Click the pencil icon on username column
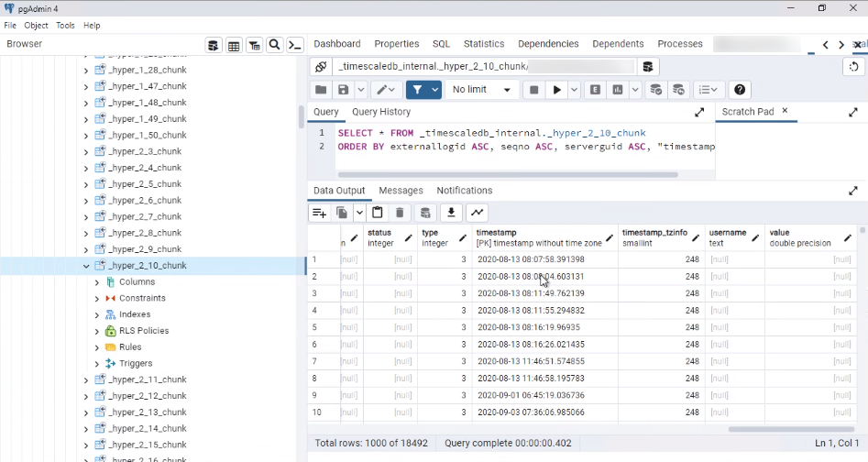868x462 pixels. (755, 238)
